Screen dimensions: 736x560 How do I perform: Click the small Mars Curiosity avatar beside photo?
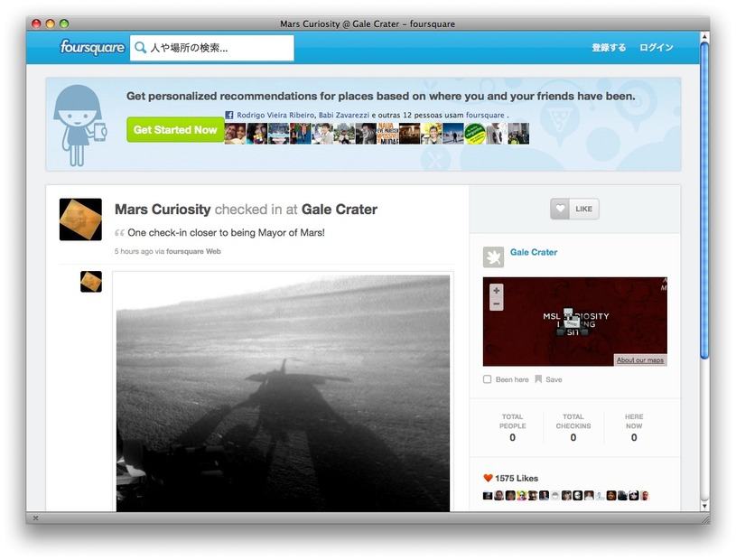pyautogui.click(x=91, y=282)
